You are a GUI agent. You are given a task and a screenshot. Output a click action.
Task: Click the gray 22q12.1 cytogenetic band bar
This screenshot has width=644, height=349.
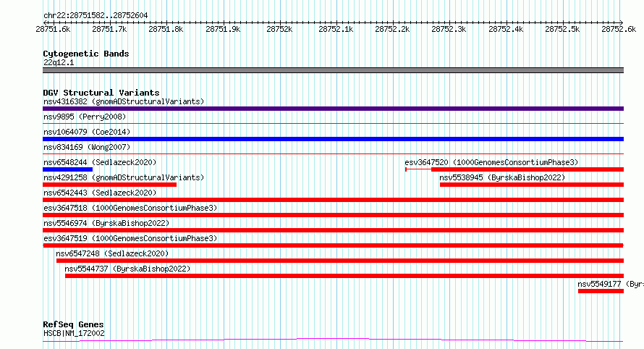333,70
